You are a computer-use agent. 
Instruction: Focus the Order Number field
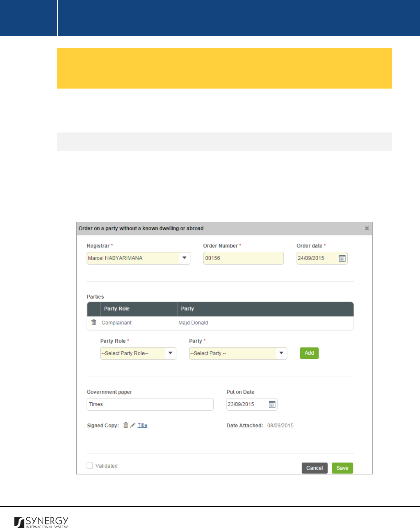click(243, 258)
